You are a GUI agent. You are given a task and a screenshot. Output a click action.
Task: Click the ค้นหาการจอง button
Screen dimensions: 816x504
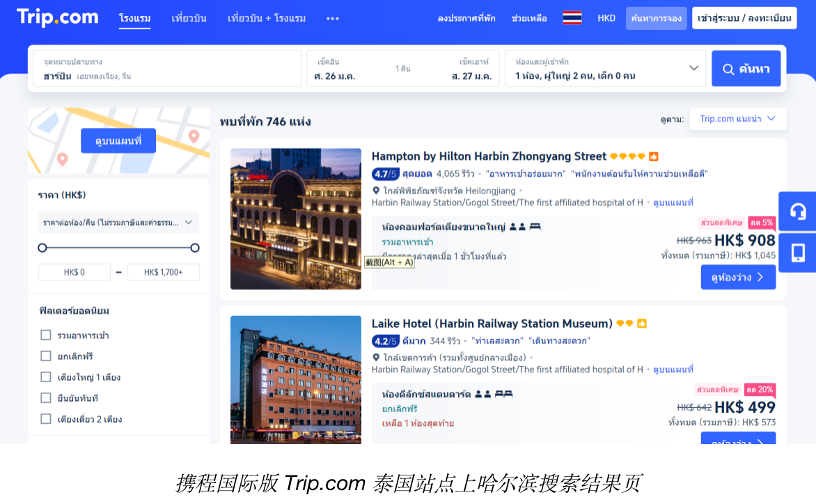(657, 18)
